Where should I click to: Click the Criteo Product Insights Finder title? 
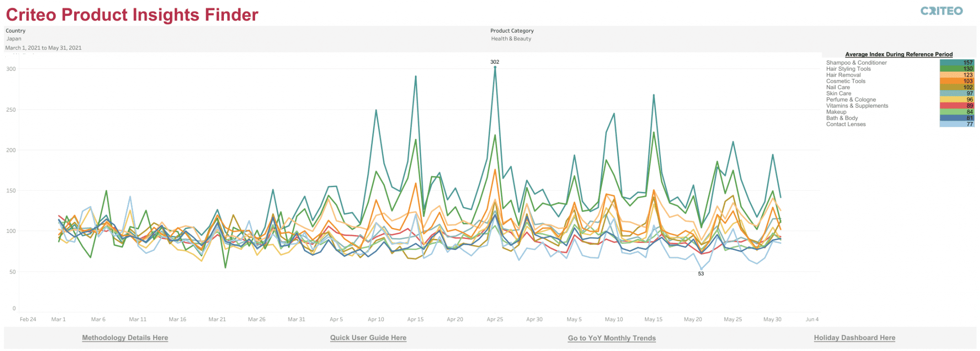click(x=132, y=15)
